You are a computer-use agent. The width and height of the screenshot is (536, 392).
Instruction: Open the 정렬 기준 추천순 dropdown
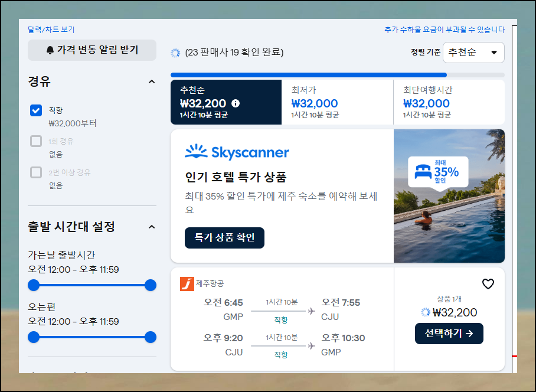[473, 53]
